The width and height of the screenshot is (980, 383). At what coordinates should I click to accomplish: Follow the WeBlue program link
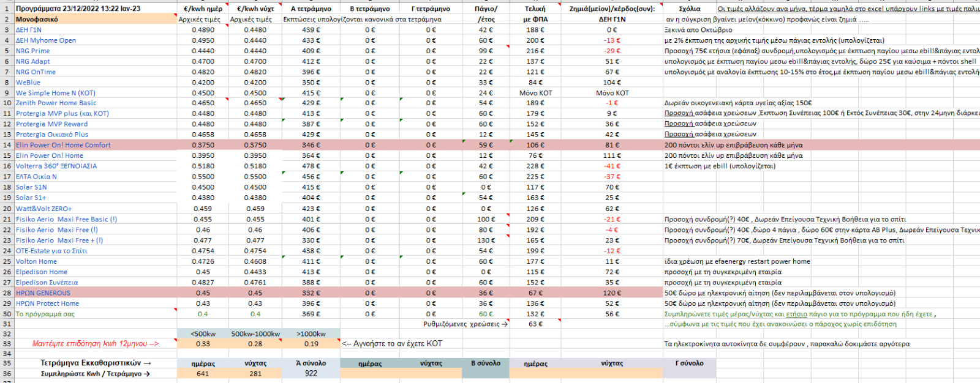click(x=28, y=82)
